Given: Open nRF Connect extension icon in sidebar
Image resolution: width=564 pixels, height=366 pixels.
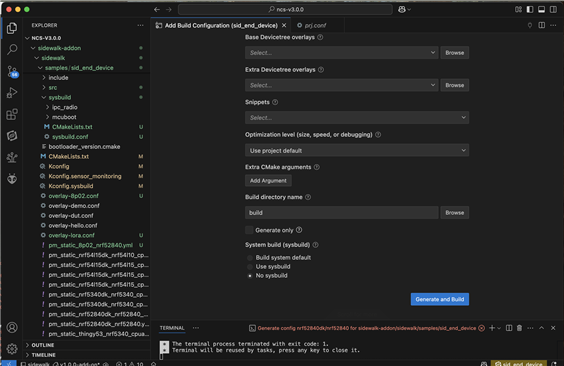Looking at the screenshot, I should click(12, 136).
